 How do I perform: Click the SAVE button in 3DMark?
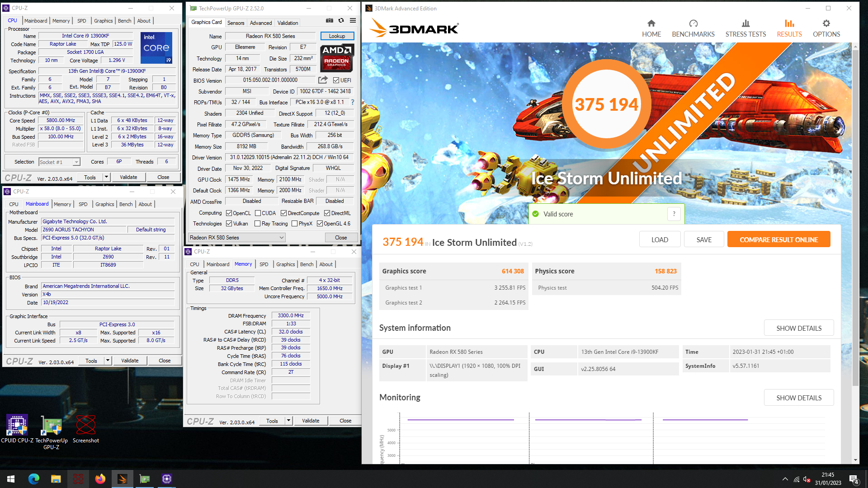tap(704, 239)
